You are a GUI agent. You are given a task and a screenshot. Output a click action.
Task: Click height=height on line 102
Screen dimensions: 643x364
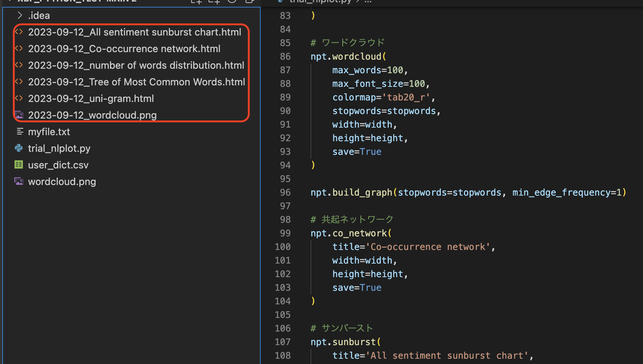coord(368,274)
